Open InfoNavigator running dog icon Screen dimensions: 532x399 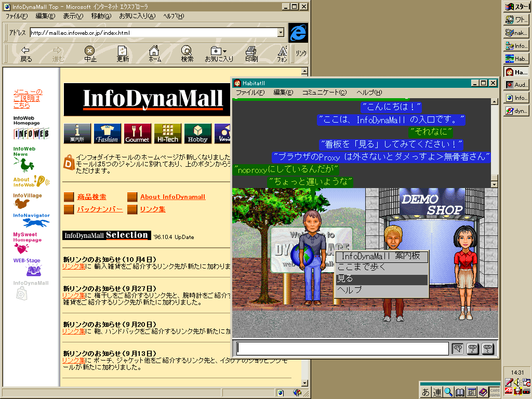[x=36, y=222]
